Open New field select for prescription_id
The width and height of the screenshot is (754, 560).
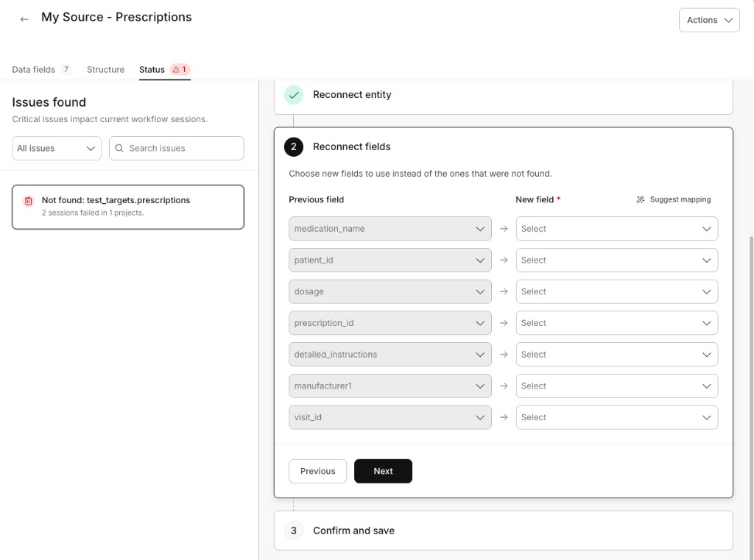pyautogui.click(x=616, y=323)
